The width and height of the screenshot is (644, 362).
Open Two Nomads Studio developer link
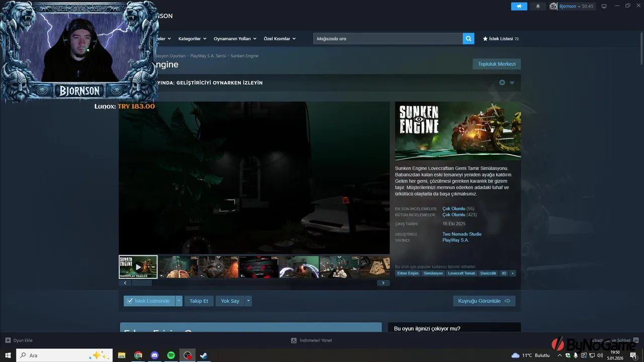point(462,234)
